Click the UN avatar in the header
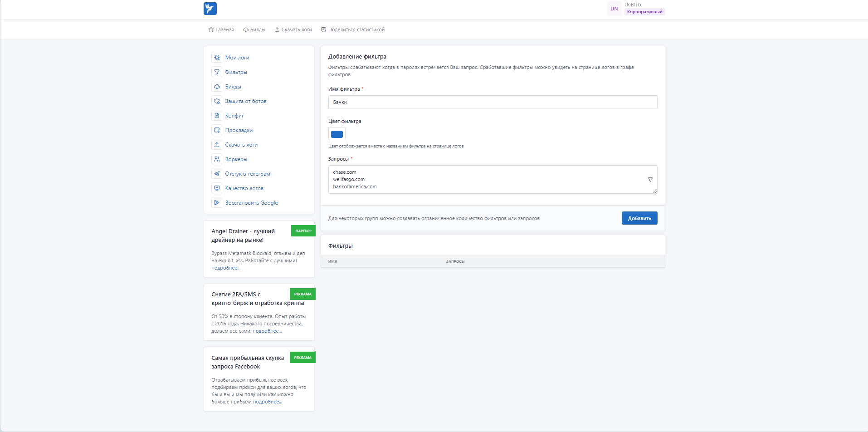Image resolution: width=868 pixels, height=432 pixels. pos(614,9)
